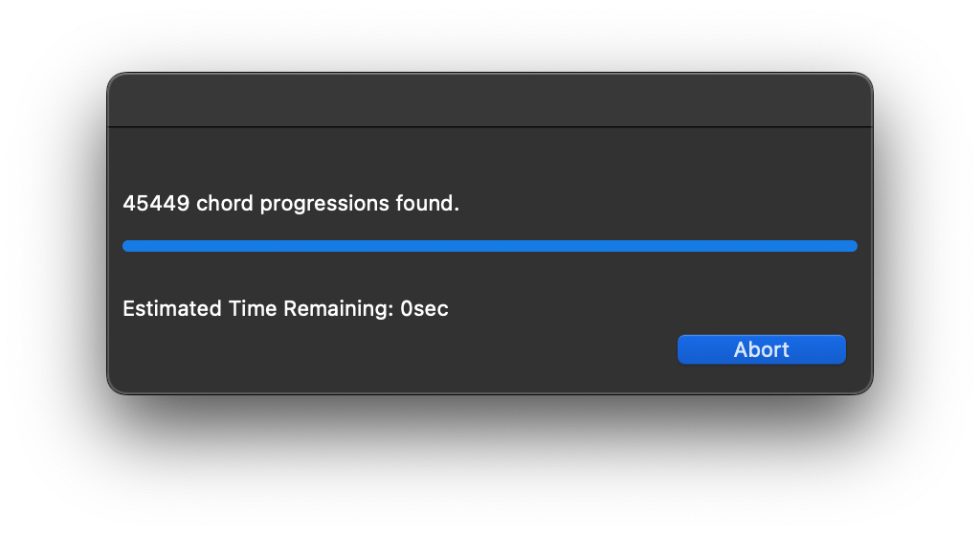This screenshot has height=536, width=980.
Task: Click the separator line under the title bar
Action: pos(490,126)
